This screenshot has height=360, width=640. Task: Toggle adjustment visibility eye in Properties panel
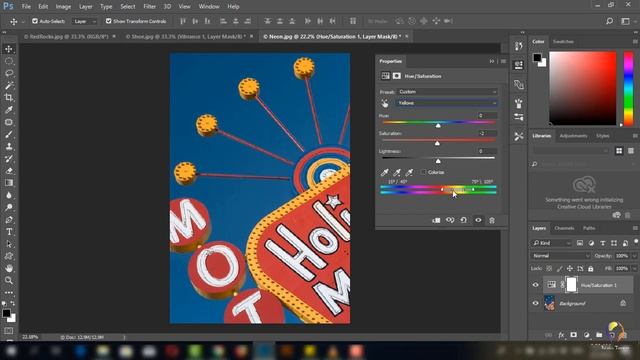tap(478, 220)
